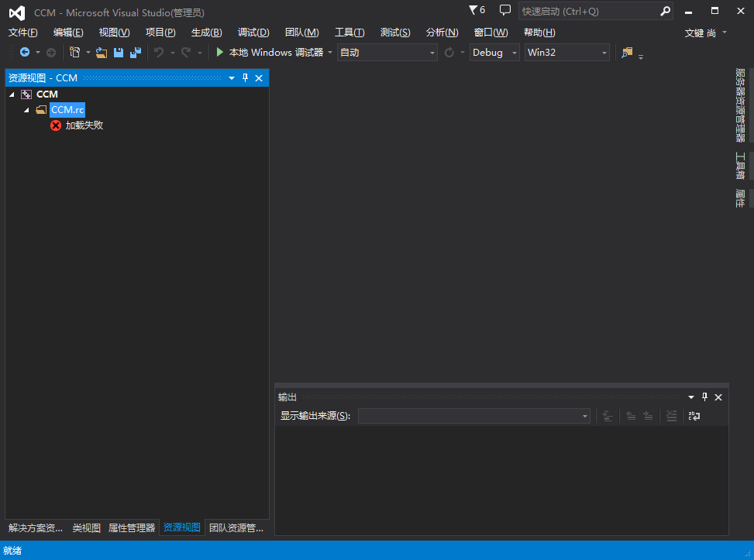Switch to the 属性管理器 tab

pyautogui.click(x=132, y=527)
